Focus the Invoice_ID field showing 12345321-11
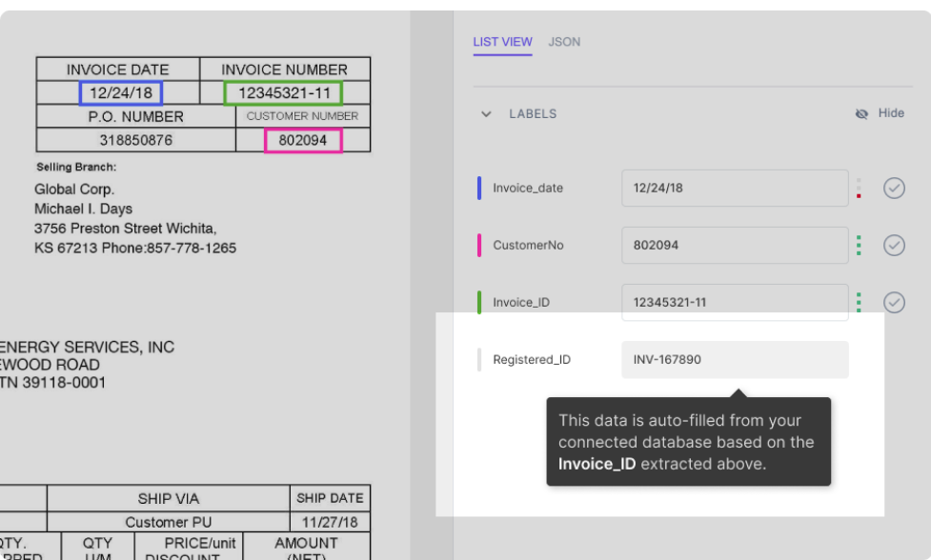 coord(734,302)
